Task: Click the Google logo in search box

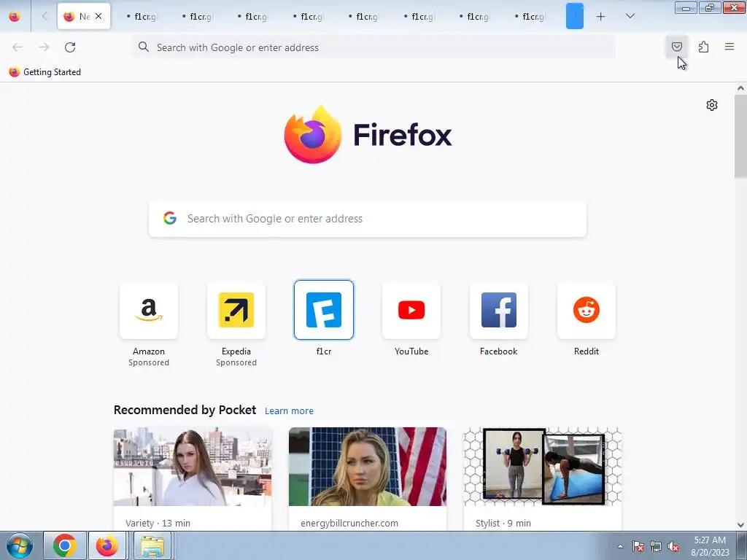Action: coord(169,218)
